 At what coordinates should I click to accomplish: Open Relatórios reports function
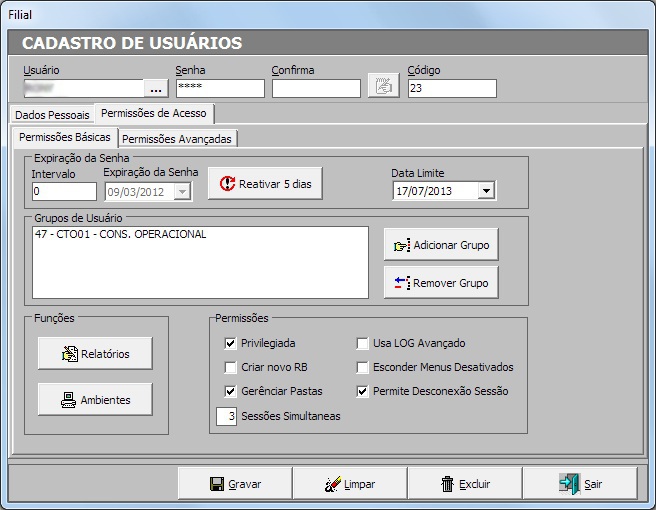tap(95, 353)
